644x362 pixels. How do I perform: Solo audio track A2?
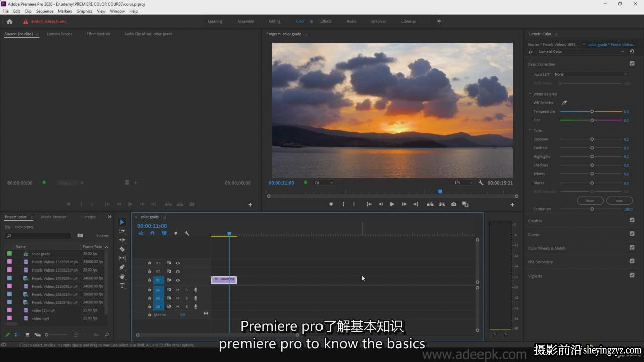tap(186, 298)
